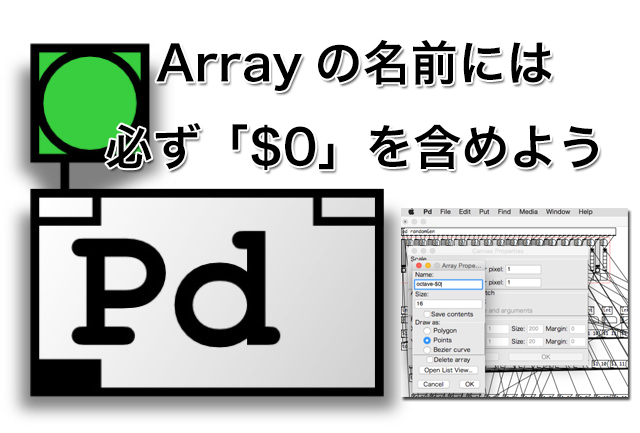Click the Canvas Properties OK button
640x433 pixels.
point(546,357)
